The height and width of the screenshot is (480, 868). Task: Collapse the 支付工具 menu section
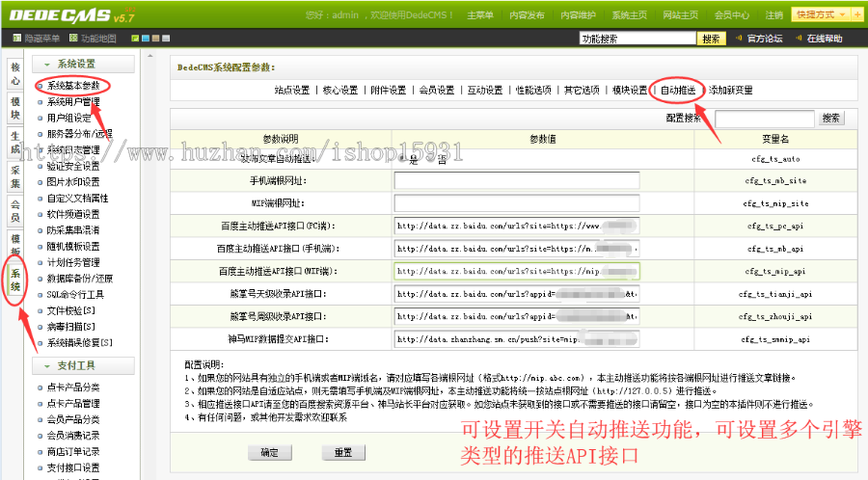(83, 366)
